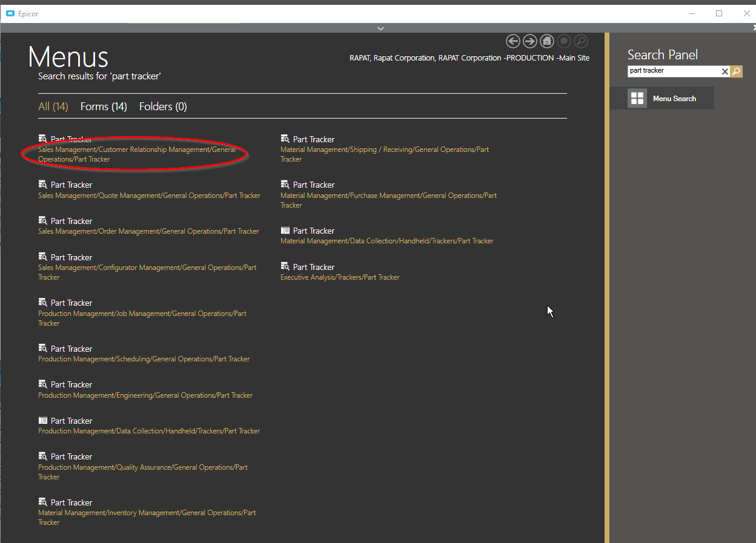
Task: Click the gold magnifier search button
Action: point(736,71)
